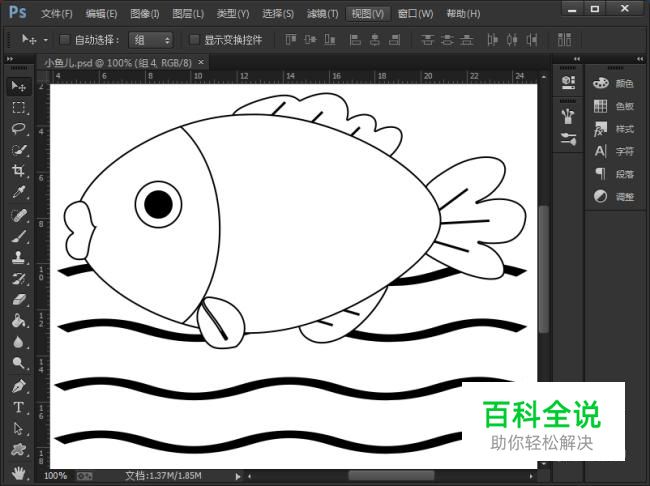Toggle the 显示变换控件 checkbox
The width and height of the screenshot is (650, 486).
[x=194, y=40]
